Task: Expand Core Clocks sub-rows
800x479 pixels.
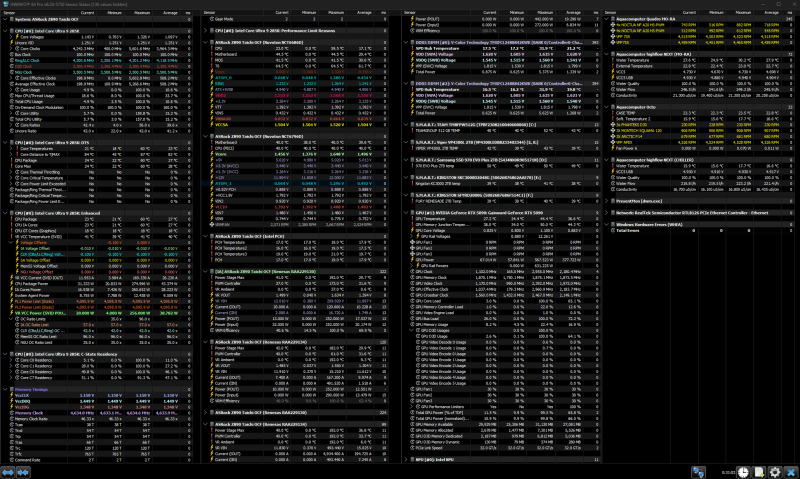Action: point(11,49)
